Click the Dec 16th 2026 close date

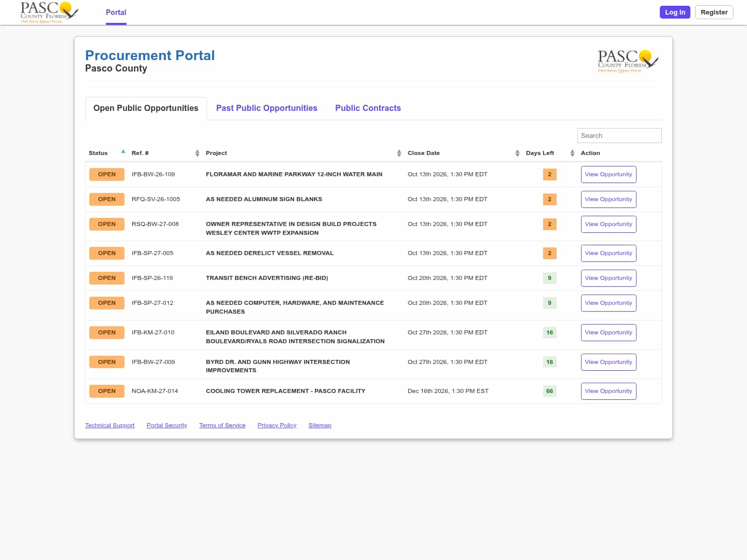(x=448, y=391)
